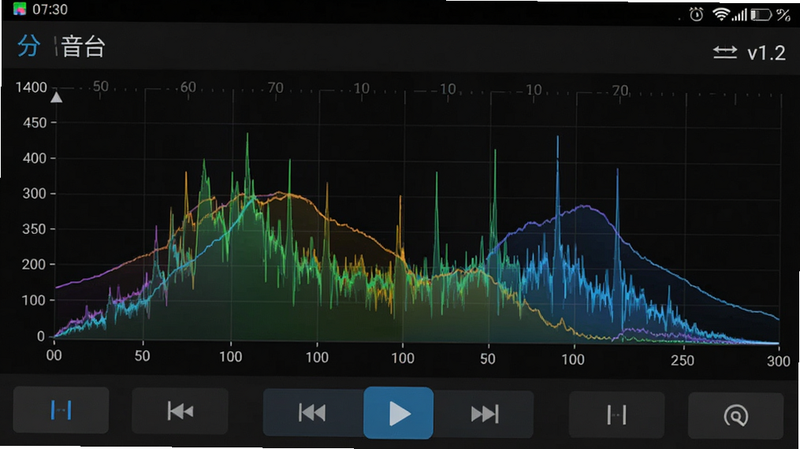Tap the 60 top scale label
Viewport: 800px width, 449px height.
188,87
